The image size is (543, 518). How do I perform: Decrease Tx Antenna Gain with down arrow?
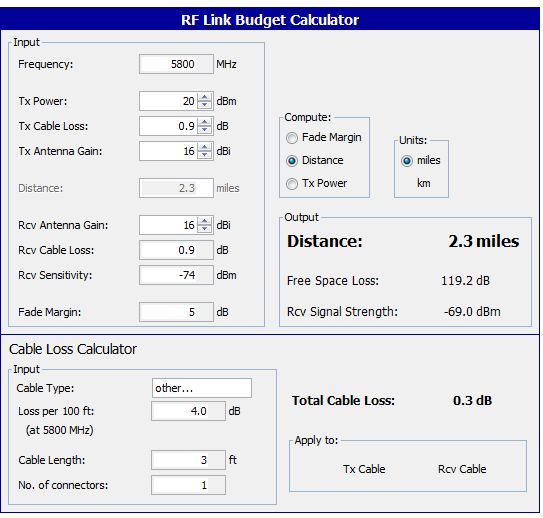point(204,154)
